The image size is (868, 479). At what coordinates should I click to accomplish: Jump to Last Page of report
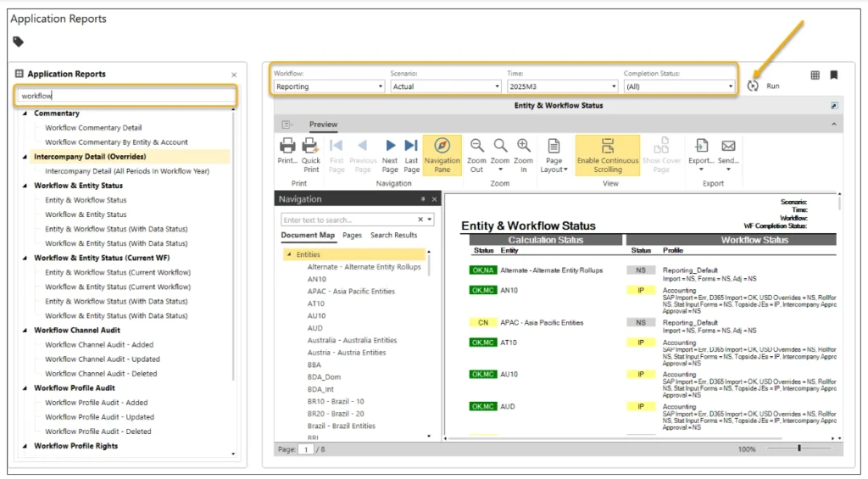tap(411, 146)
